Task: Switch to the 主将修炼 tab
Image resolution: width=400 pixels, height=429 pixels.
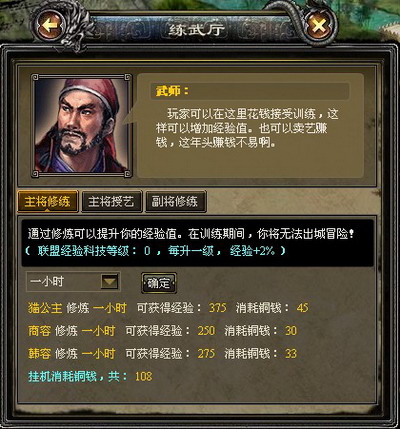Action: (47, 202)
